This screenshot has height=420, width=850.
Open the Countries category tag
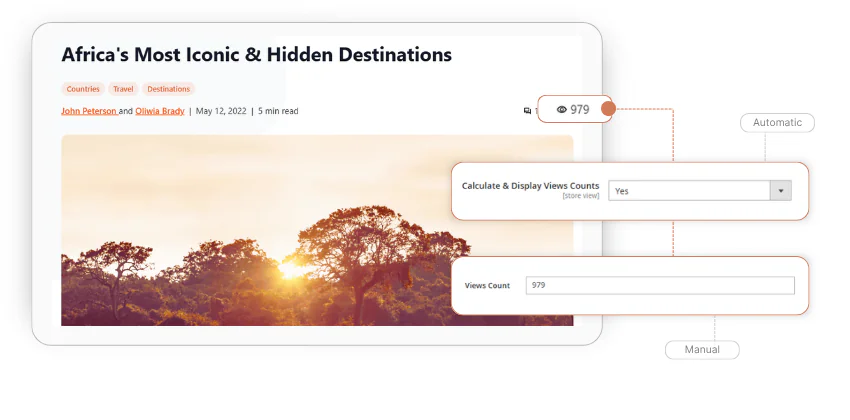[83, 89]
